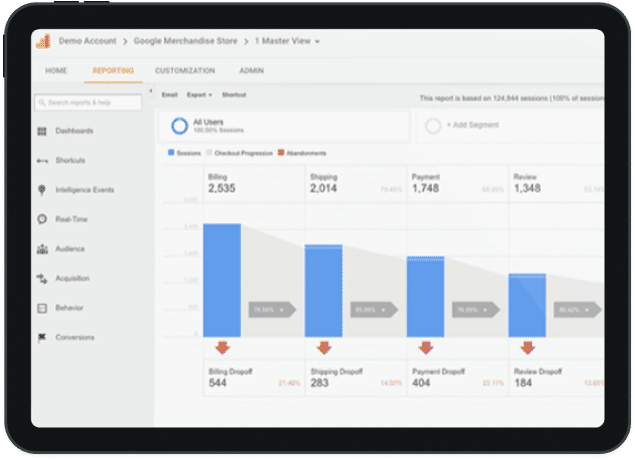Open the Export dropdown menu
This screenshot has height=460, width=635.
[x=199, y=95]
